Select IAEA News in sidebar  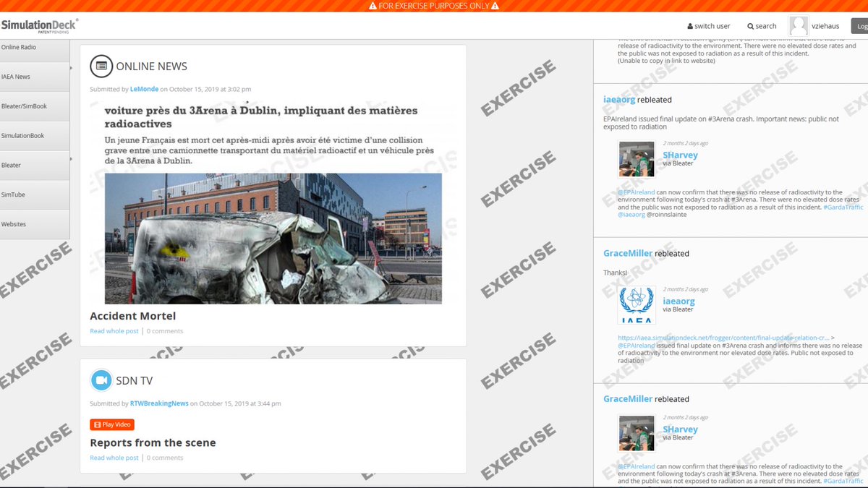35,77
